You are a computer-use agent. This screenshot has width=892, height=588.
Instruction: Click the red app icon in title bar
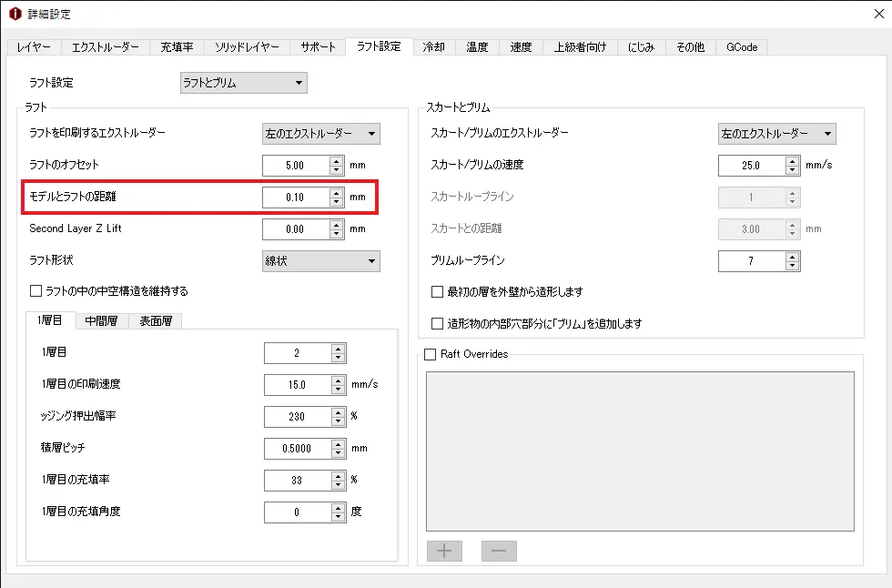point(15,15)
